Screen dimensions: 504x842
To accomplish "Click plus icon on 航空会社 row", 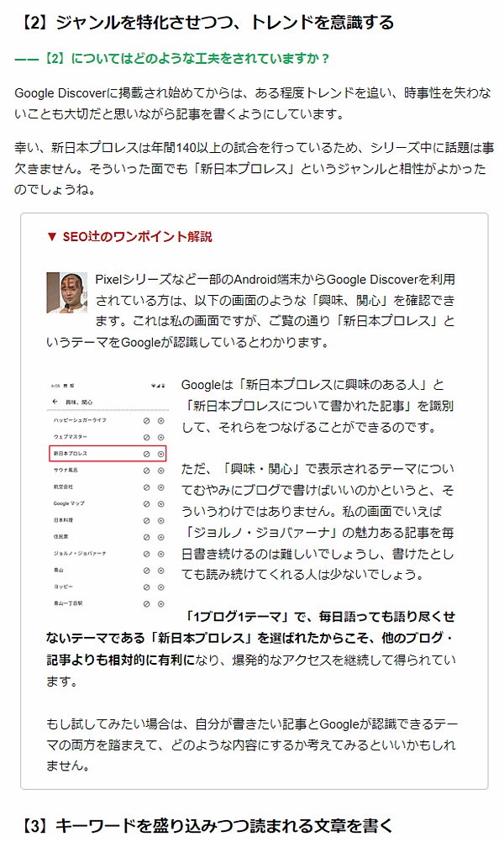I will click(x=160, y=487).
